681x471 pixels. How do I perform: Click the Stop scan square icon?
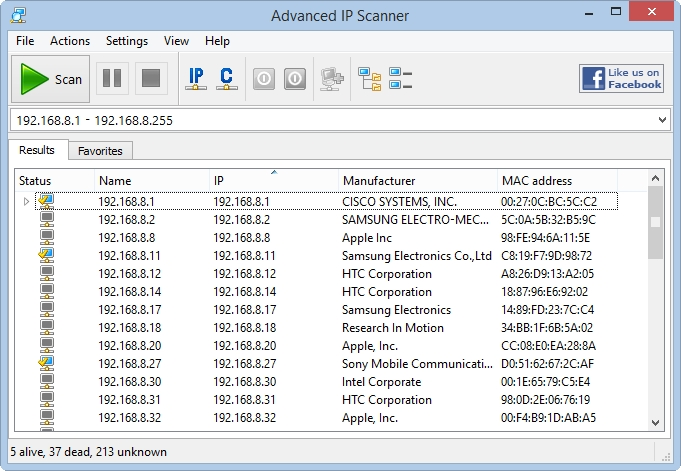pos(151,79)
